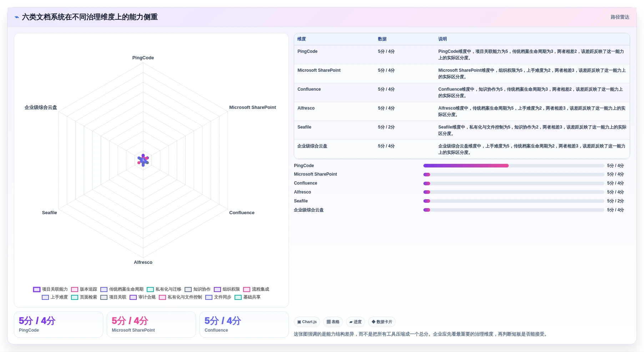
Task: Toggle the 传统档案生命周期 legend swatch
Action: tap(104, 290)
